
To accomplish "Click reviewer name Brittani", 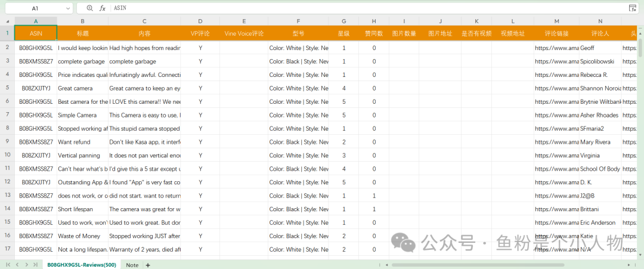I will coord(590,209).
